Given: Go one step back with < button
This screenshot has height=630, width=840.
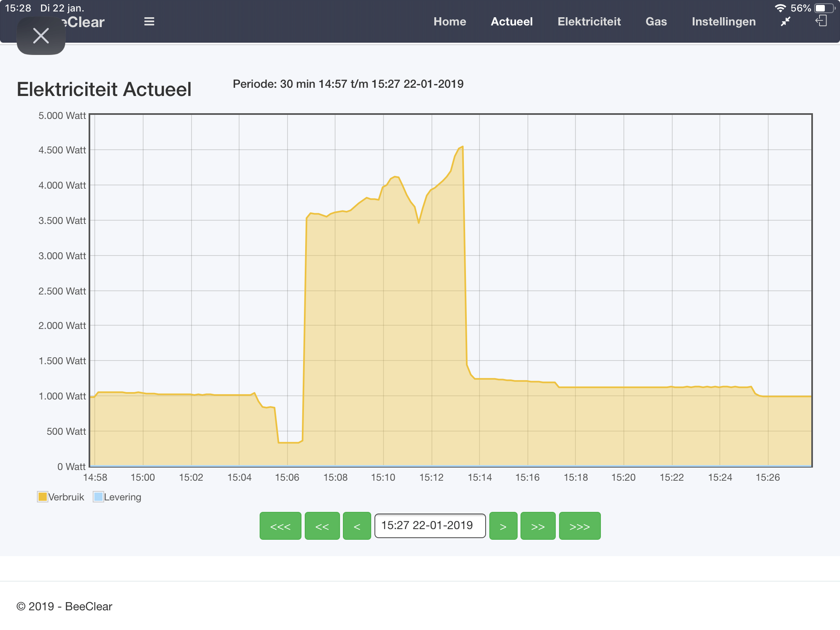Looking at the screenshot, I should 357,526.
